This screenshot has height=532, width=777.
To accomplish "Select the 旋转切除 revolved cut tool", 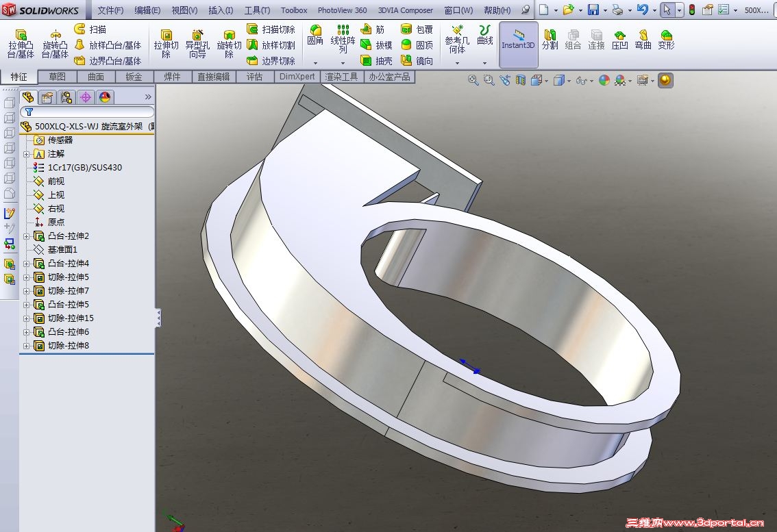I will click(229, 44).
